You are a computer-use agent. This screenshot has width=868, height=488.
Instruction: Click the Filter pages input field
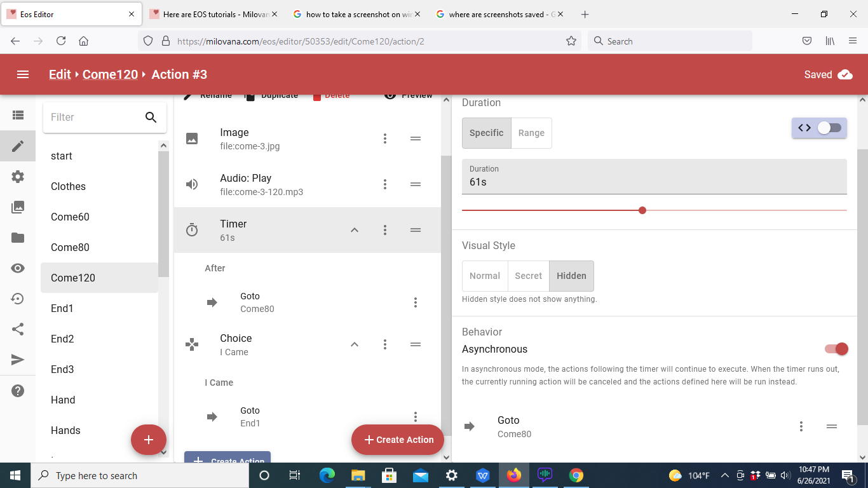point(95,117)
